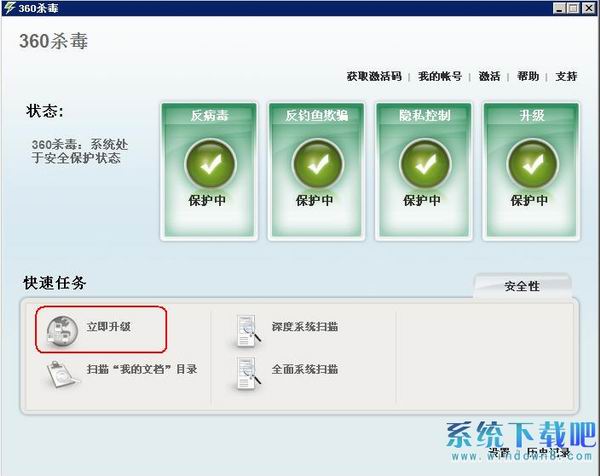Click the green checkmark in the 反病毒 panel

pos(210,164)
